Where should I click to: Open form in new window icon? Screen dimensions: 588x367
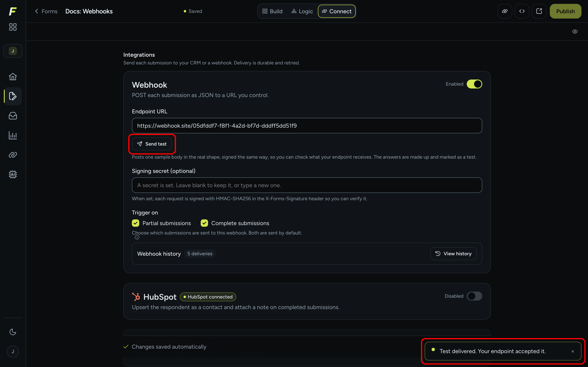coord(539,11)
